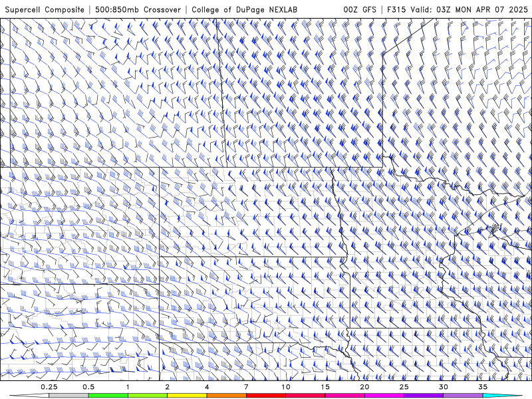This screenshot has height=399, width=532.
Task: Click the '10' color scale label
Action: pos(286,387)
